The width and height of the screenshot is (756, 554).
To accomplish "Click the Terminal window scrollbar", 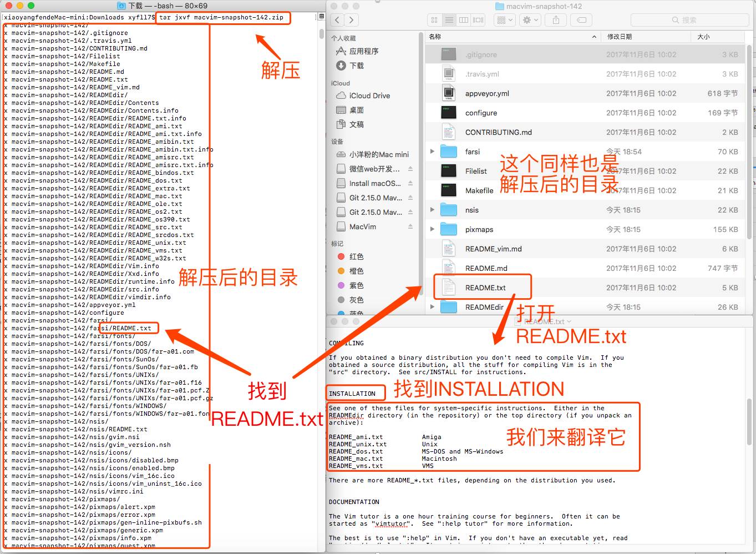I will click(x=322, y=33).
